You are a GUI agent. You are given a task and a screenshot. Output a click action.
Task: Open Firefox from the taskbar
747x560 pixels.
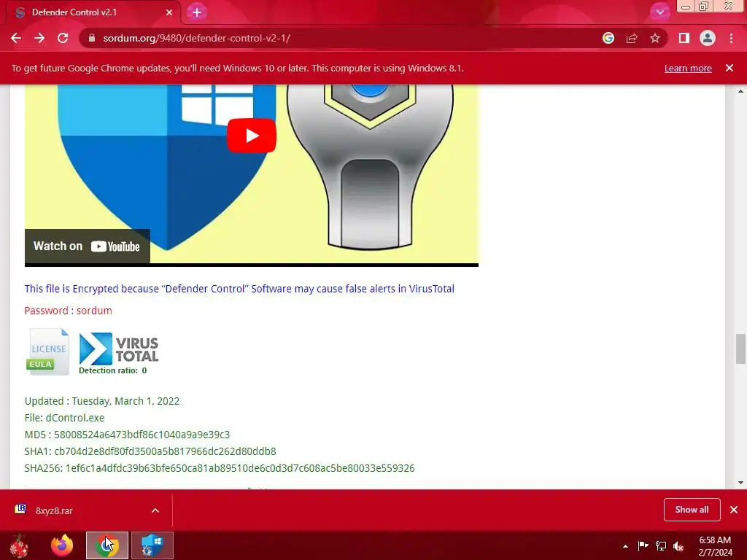(x=62, y=545)
